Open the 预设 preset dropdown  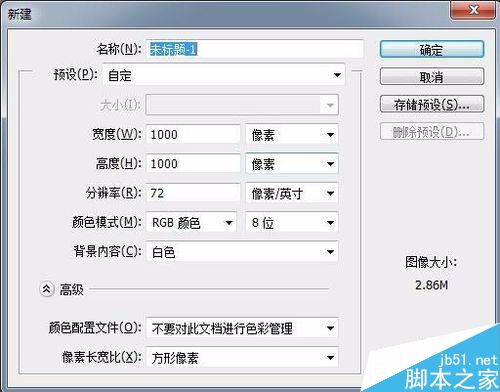(223, 75)
